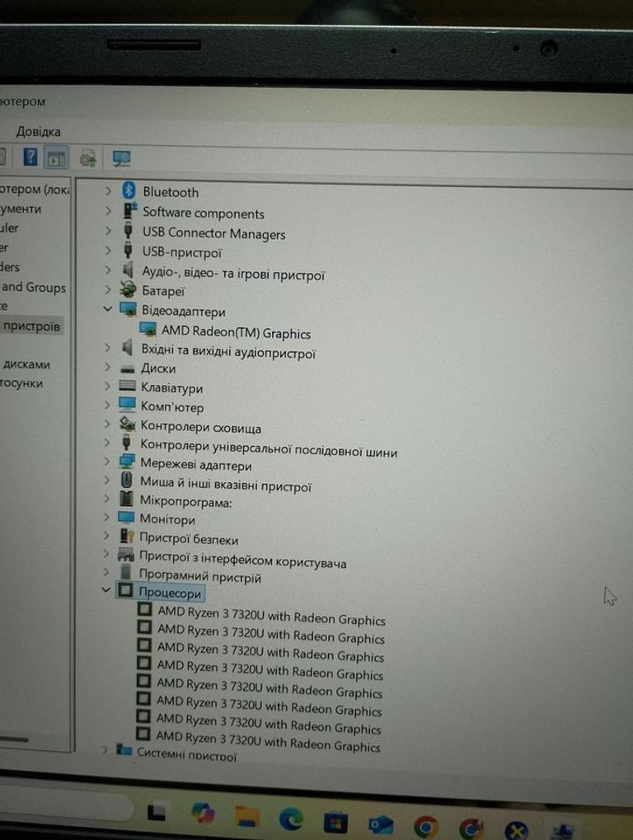Open Copilot from the taskbar

(x=203, y=814)
